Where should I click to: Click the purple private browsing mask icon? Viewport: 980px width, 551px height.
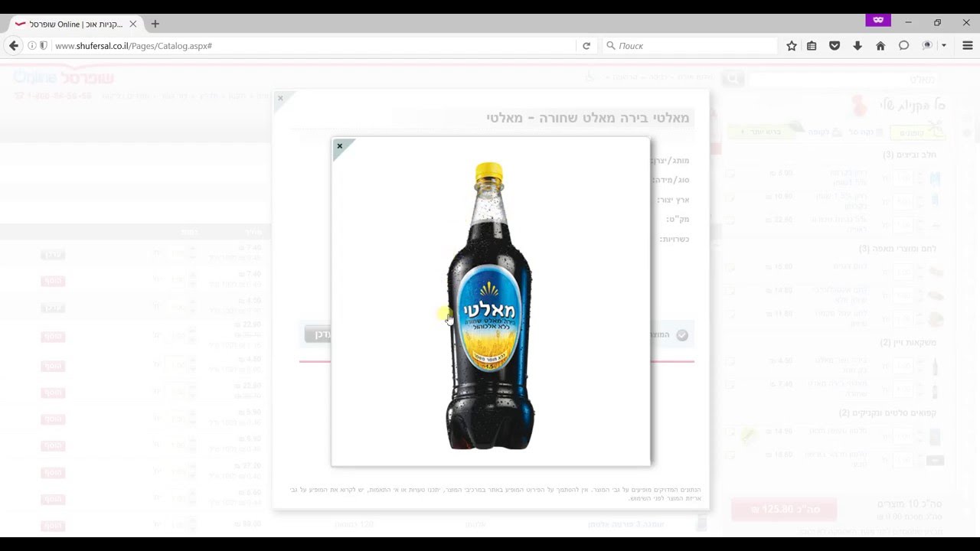pos(878,21)
